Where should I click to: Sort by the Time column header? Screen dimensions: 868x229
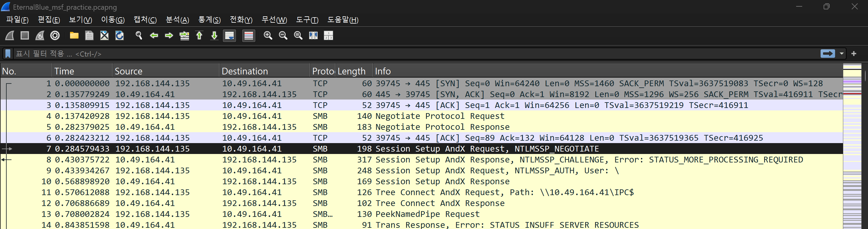(82, 71)
